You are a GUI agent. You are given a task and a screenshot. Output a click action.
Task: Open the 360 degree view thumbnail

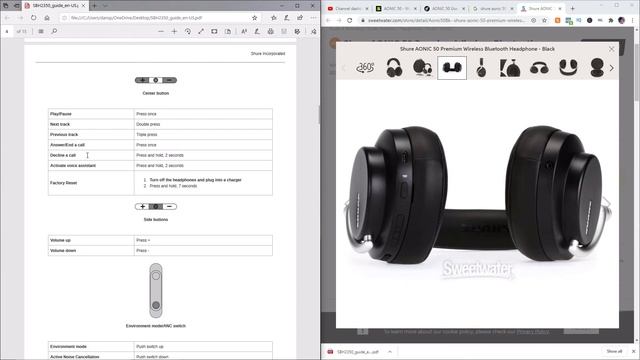(x=365, y=68)
